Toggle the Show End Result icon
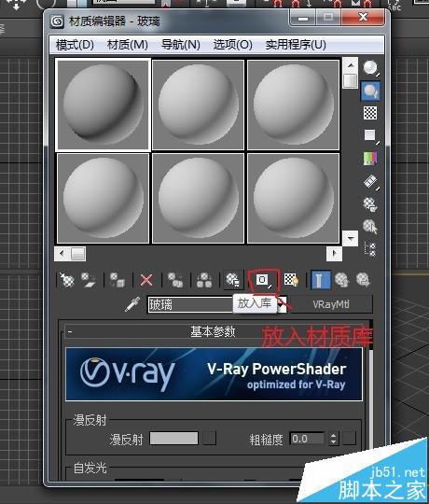Viewport: 429px width, 504px height. 321,280
